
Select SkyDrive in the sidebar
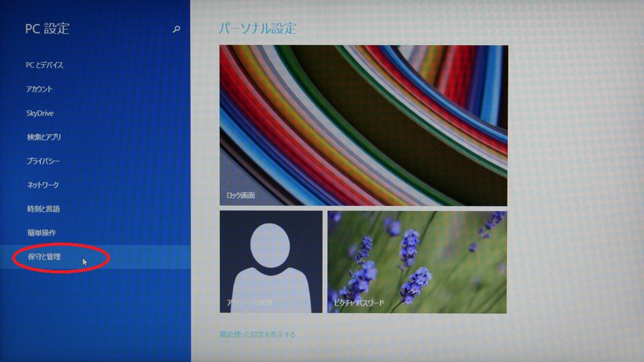tap(40, 113)
